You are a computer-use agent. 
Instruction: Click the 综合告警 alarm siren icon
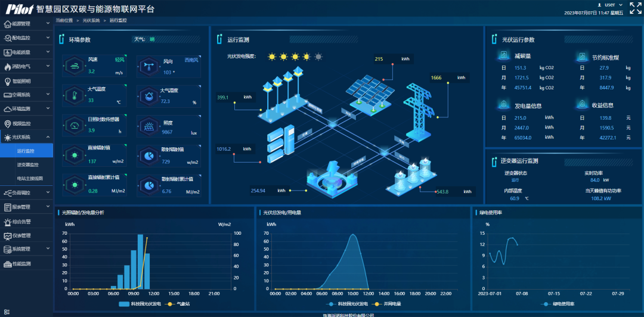tap(7, 222)
